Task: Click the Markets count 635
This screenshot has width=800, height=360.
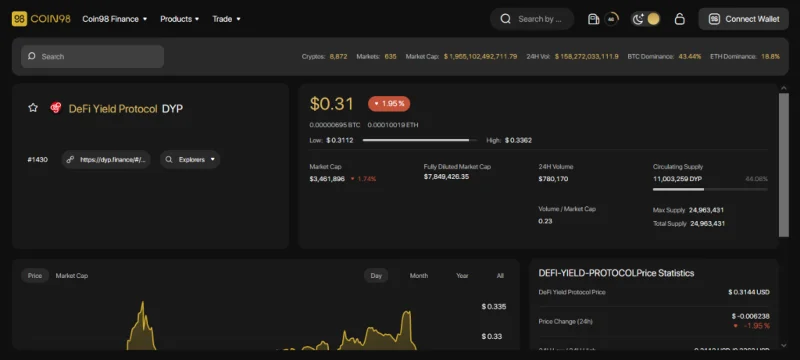Action: pos(390,57)
